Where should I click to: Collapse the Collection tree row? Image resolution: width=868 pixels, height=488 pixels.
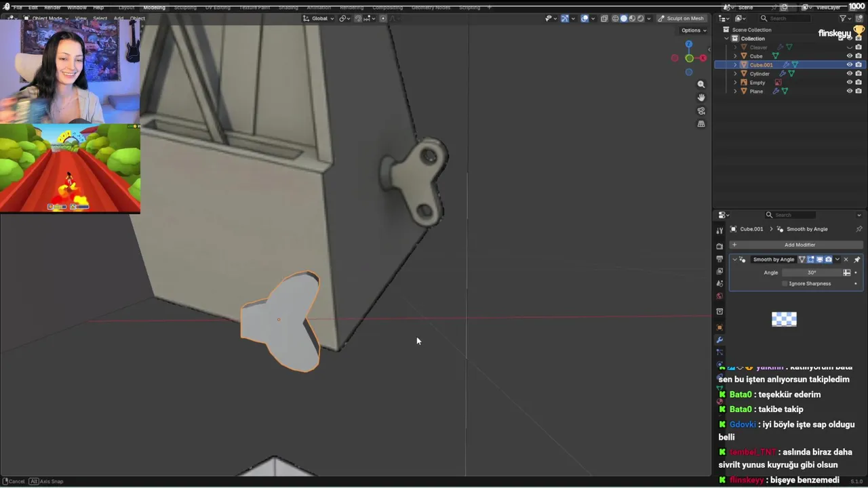(x=726, y=39)
